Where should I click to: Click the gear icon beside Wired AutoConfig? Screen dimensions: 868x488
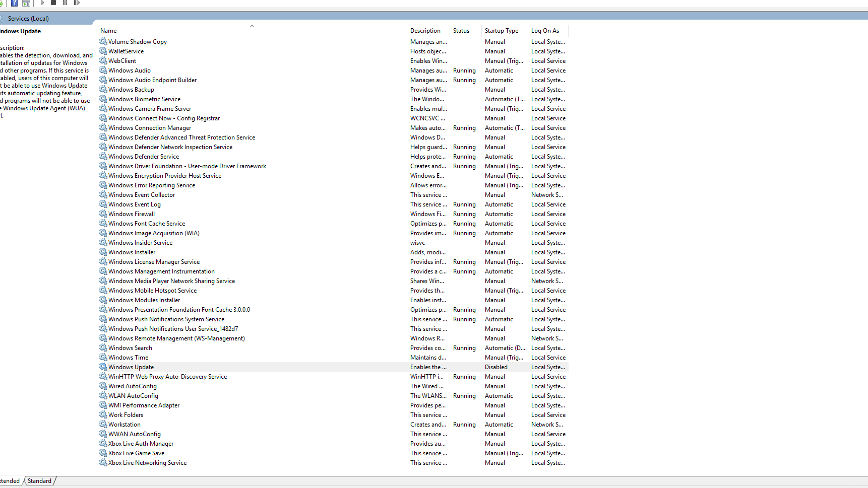(x=103, y=386)
